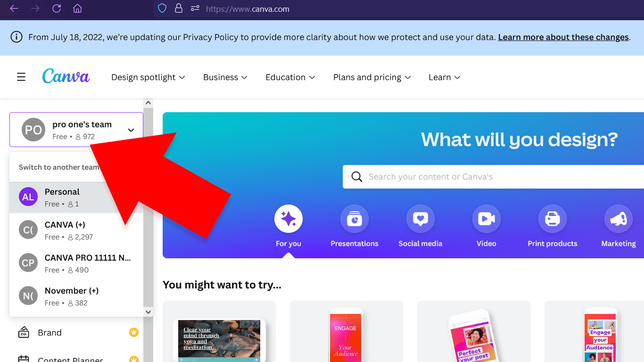Switch to the Personal team
This screenshot has height=362, width=644.
click(x=76, y=197)
